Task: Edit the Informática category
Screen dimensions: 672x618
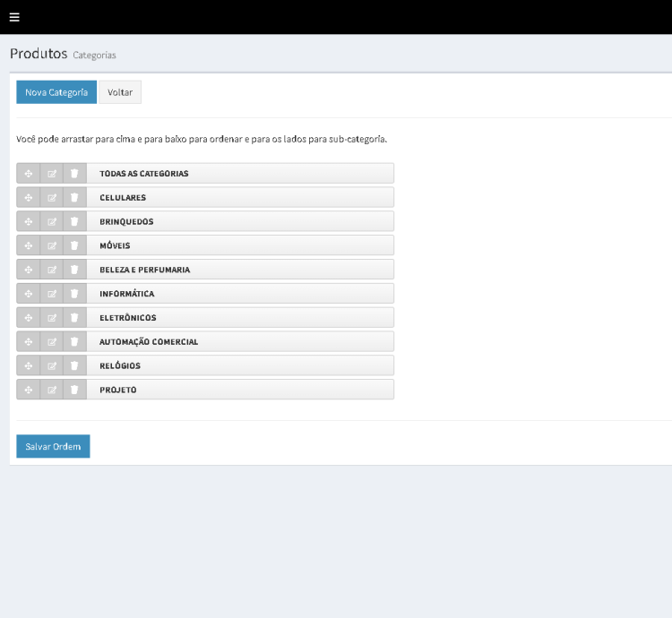Action: tap(51, 294)
